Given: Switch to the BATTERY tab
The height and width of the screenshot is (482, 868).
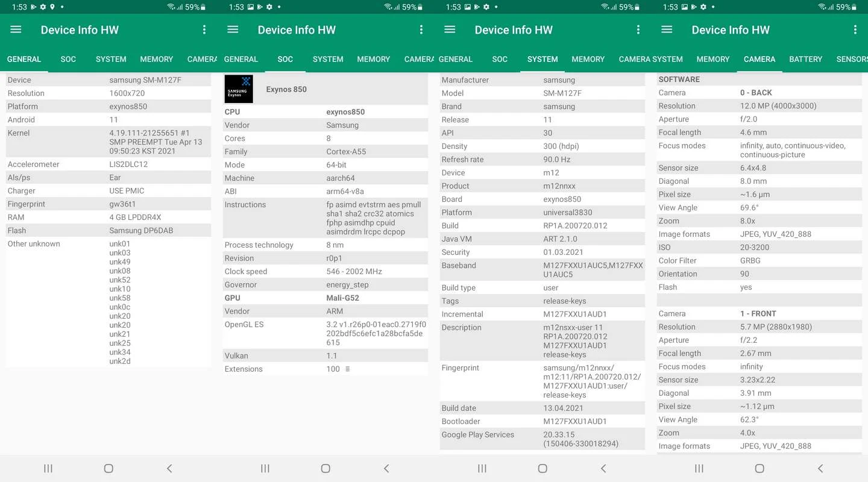Looking at the screenshot, I should pyautogui.click(x=805, y=59).
